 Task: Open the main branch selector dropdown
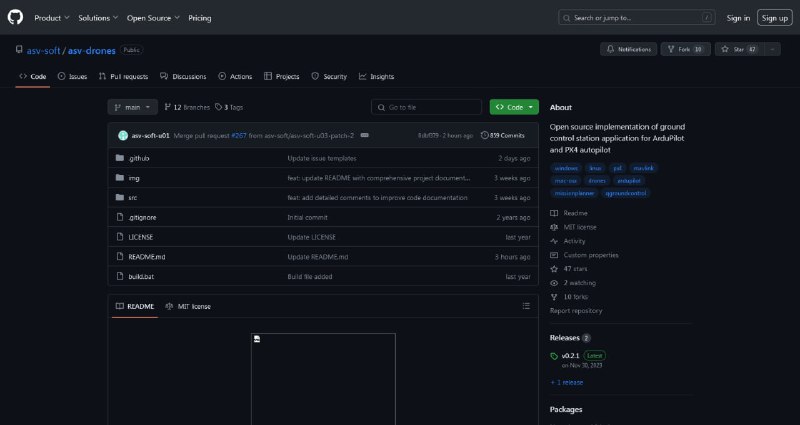(133, 107)
